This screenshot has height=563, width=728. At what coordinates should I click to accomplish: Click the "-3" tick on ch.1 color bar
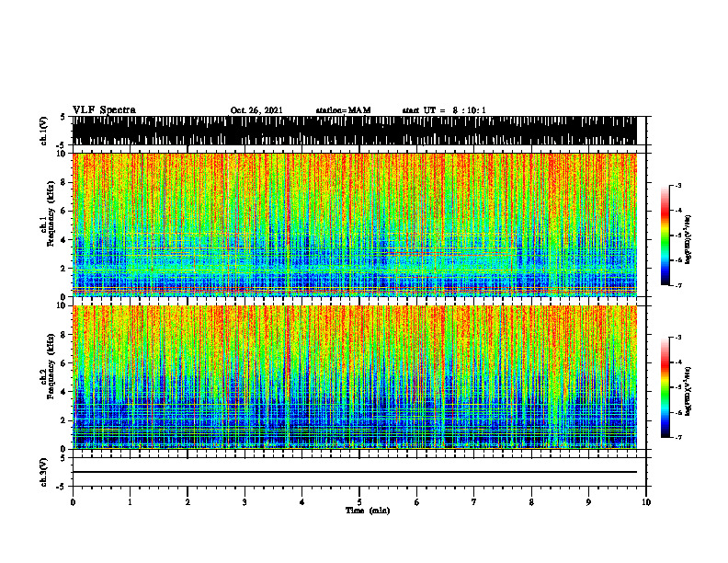(678, 185)
